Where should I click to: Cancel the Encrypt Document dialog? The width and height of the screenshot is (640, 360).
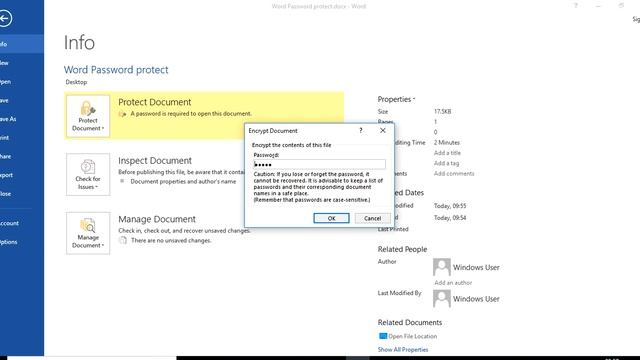pyautogui.click(x=372, y=218)
